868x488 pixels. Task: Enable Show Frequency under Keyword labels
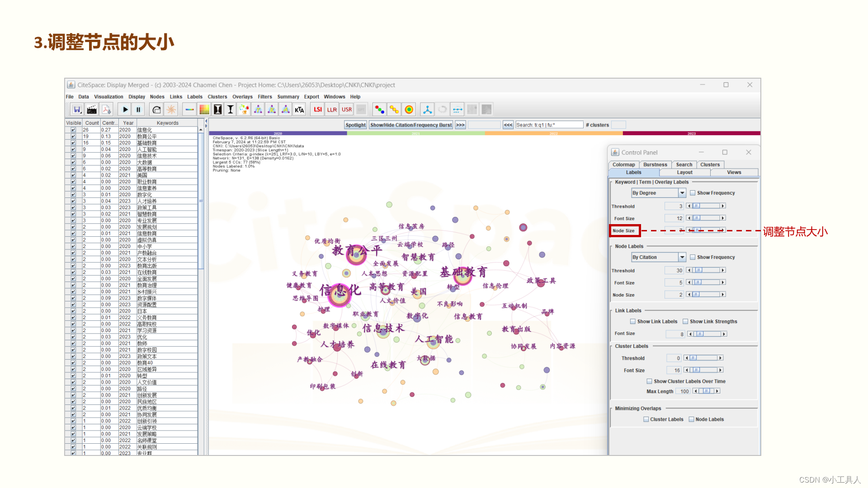pos(693,193)
